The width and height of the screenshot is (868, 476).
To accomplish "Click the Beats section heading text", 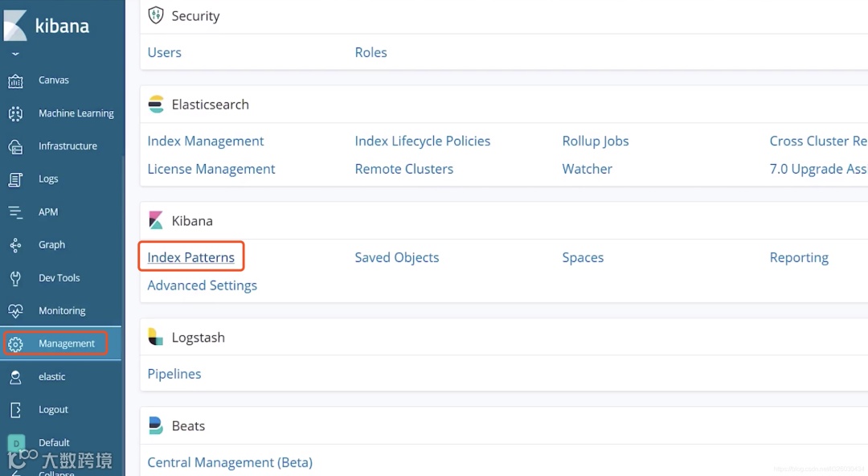I will pos(188,426).
